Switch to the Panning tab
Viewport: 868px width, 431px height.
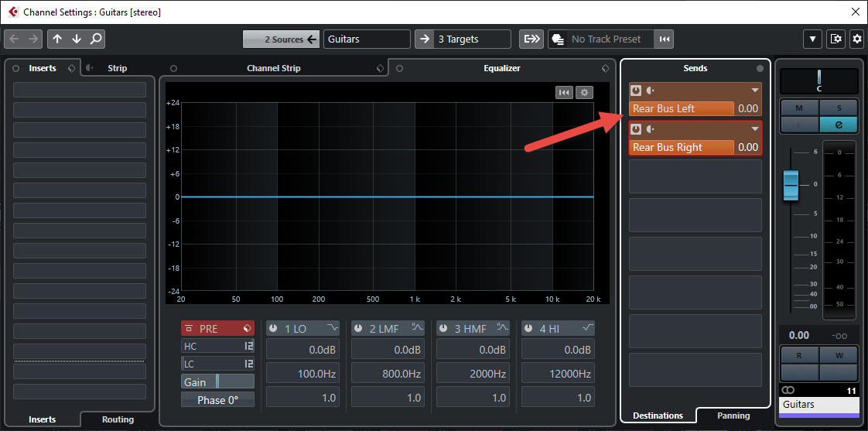733,416
